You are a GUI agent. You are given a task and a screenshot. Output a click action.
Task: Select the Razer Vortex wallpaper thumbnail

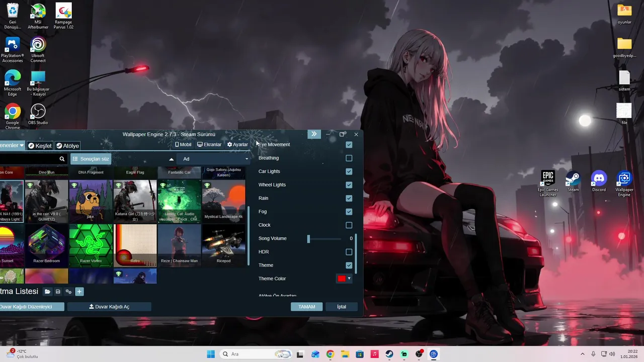(91, 245)
